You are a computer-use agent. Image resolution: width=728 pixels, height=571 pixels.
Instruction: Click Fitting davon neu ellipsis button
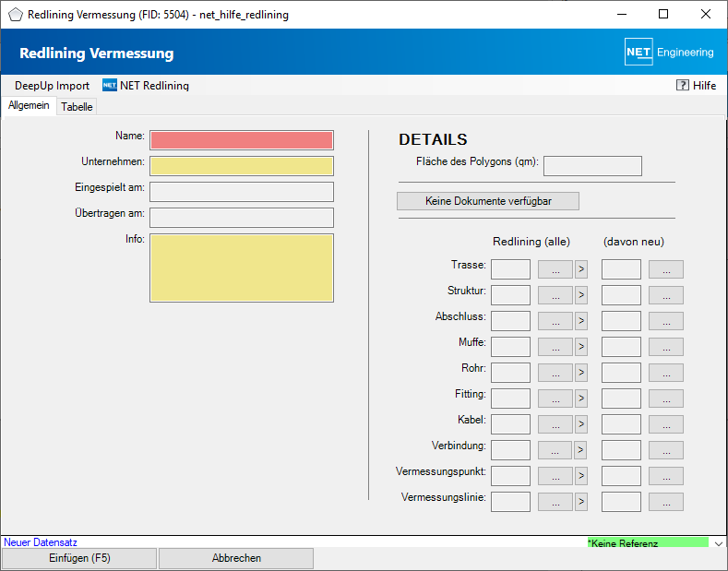click(666, 399)
